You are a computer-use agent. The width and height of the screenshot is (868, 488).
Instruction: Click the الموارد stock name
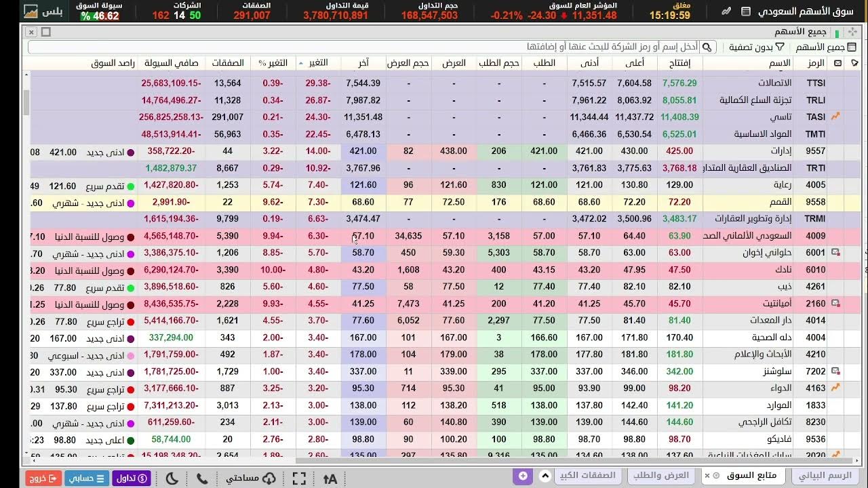coord(778,405)
